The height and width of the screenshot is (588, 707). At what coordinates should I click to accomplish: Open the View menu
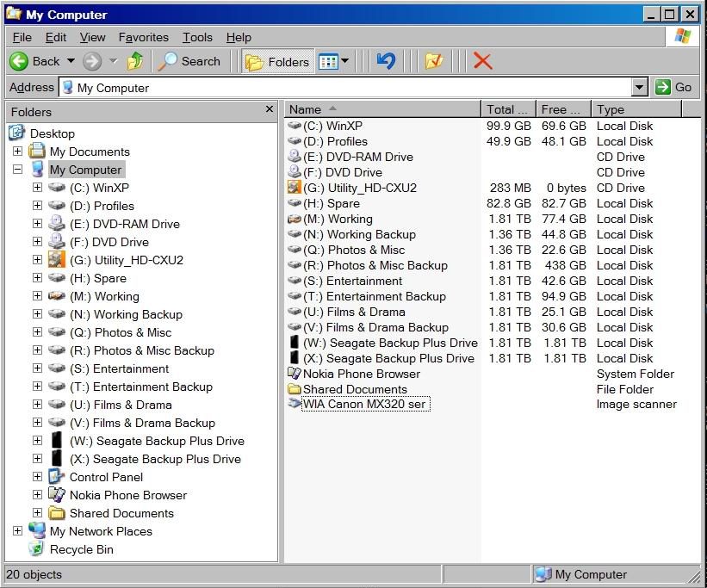pos(92,37)
